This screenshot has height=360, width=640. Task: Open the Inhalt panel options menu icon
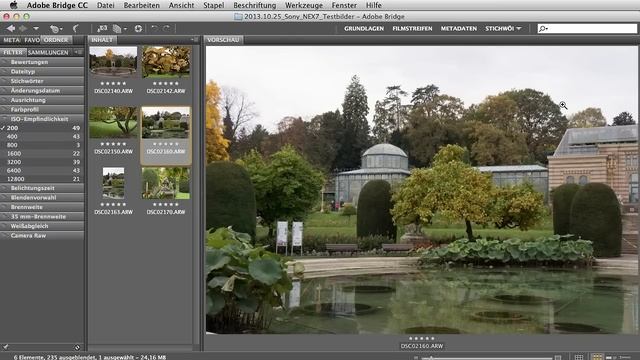pyautogui.click(x=194, y=40)
